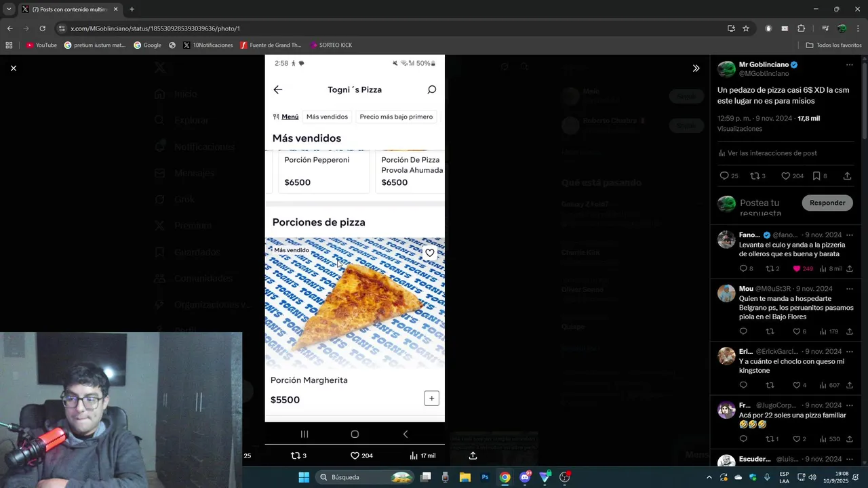The width and height of the screenshot is (868, 488).
Task: Share Fano's reply
Action: click(x=849, y=269)
